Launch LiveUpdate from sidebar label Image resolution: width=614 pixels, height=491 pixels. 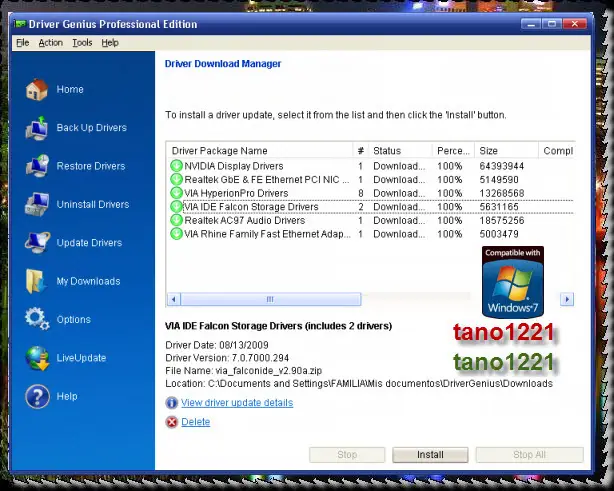pyautogui.click(x=81, y=358)
